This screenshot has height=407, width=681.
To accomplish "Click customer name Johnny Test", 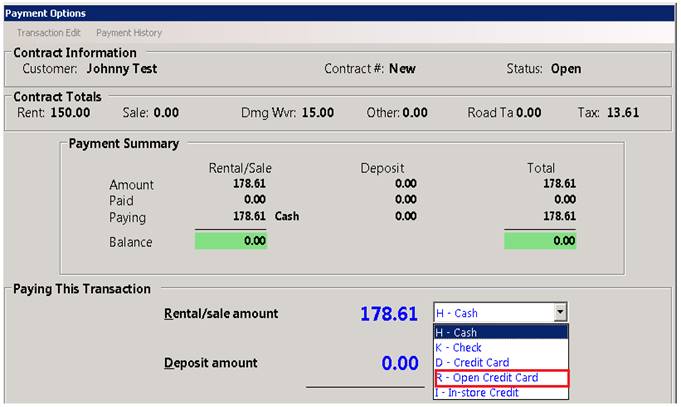I will click(122, 69).
